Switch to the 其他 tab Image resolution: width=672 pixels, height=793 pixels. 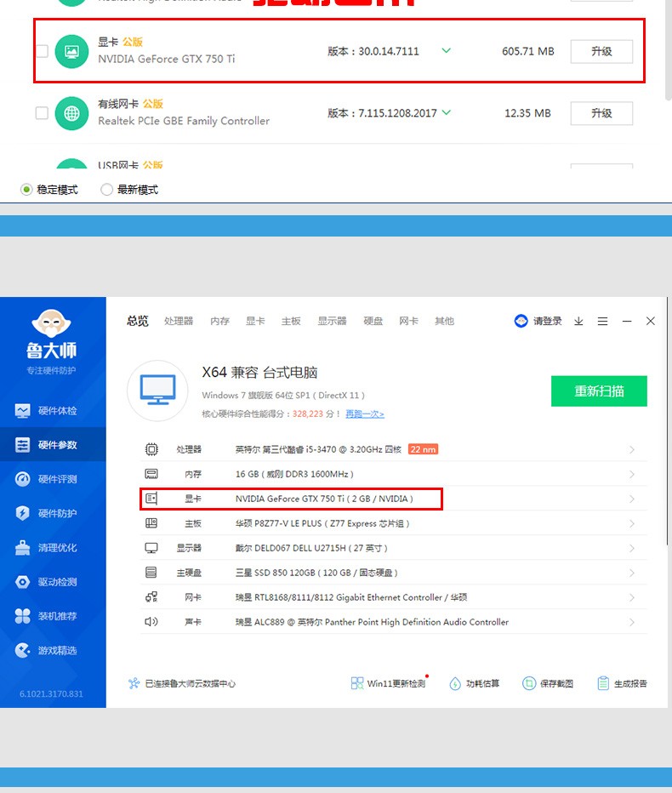click(x=445, y=321)
